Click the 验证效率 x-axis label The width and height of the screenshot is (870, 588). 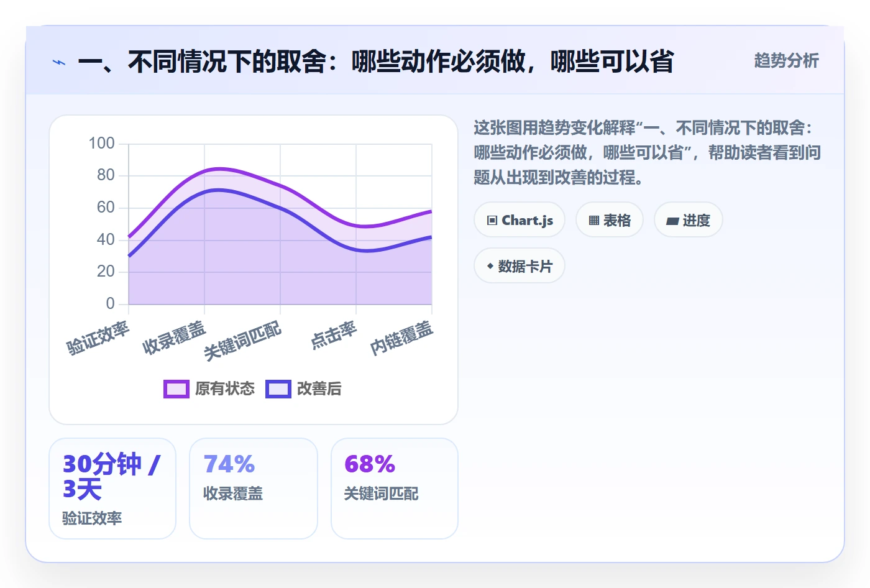click(x=98, y=338)
